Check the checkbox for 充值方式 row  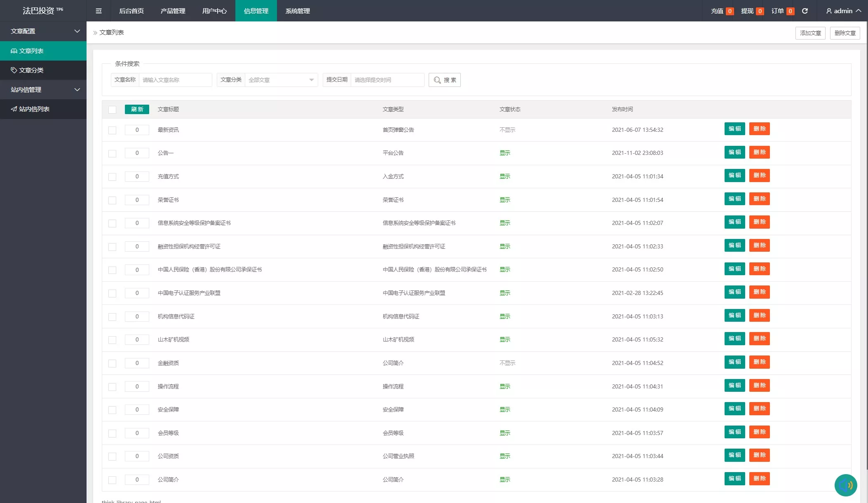click(x=112, y=177)
